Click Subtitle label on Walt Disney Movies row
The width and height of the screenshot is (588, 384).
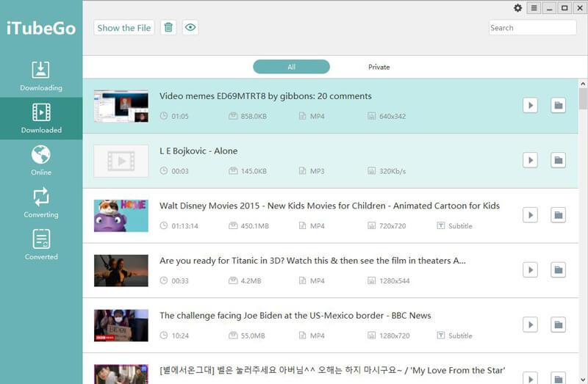[460, 226]
